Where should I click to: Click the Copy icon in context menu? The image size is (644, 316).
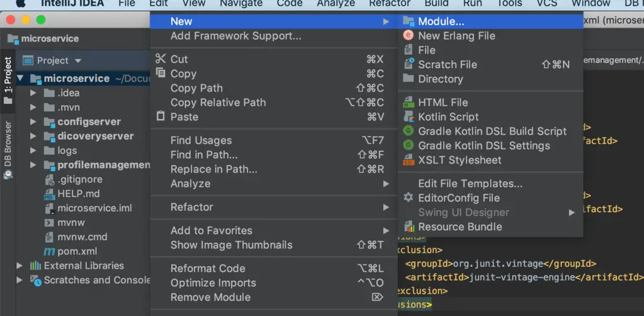[x=161, y=73]
